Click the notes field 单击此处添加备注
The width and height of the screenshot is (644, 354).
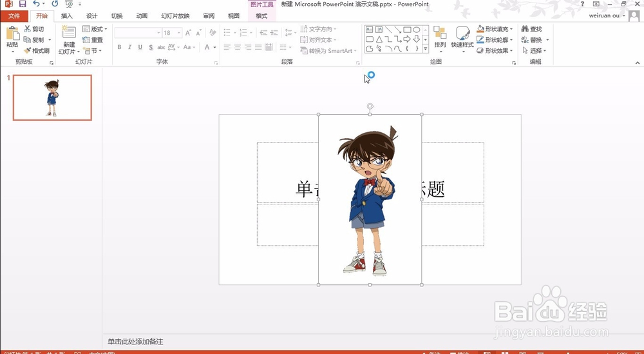tap(135, 342)
